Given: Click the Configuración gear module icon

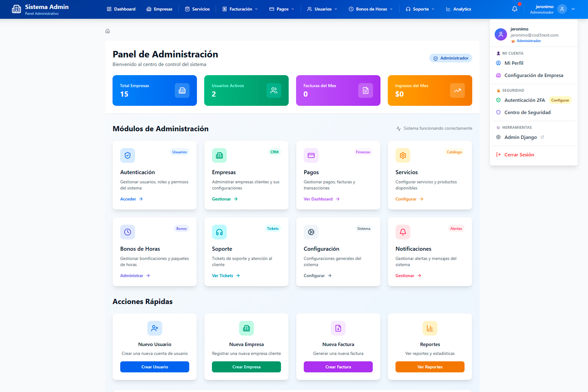Looking at the screenshot, I should [311, 232].
